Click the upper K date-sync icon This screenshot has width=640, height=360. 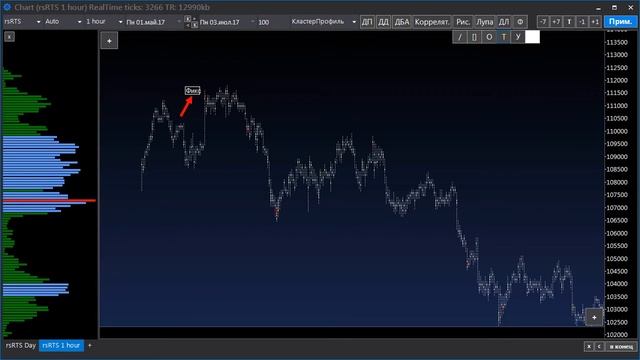tap(188, 19)
